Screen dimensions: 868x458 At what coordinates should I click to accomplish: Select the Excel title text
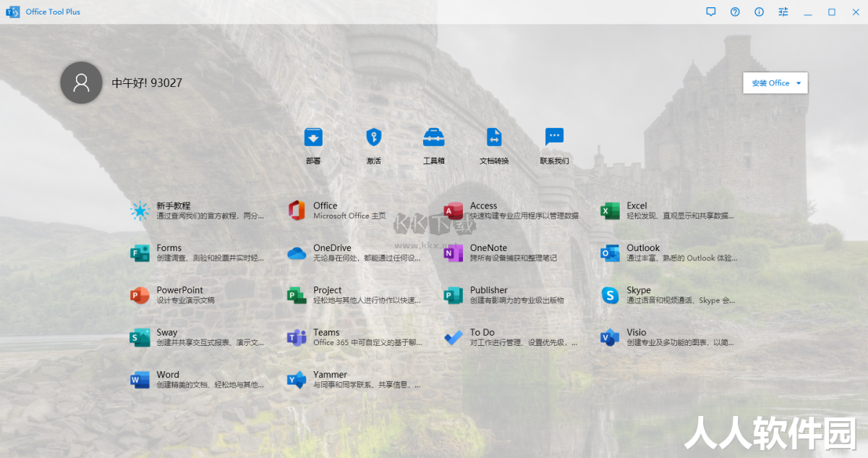(x=637, y=205)
